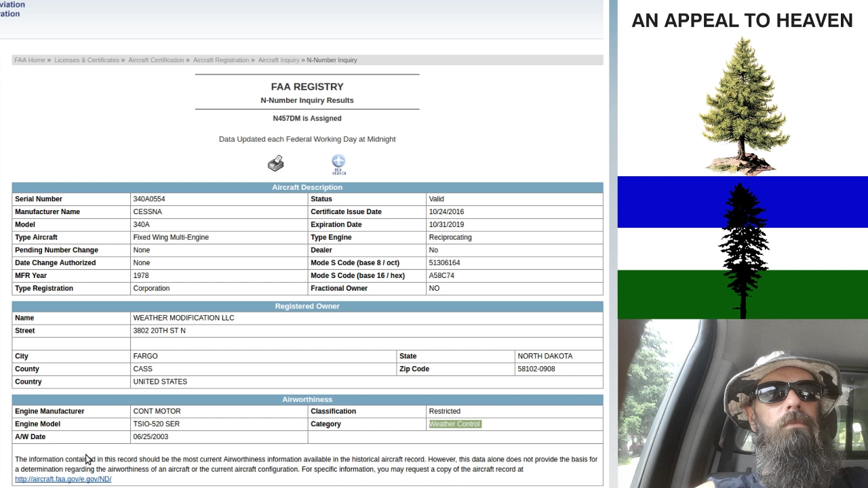Select owner name WEATHER MODIFICATION LLC
The image size is (868, 488).
tap(184, 318)
